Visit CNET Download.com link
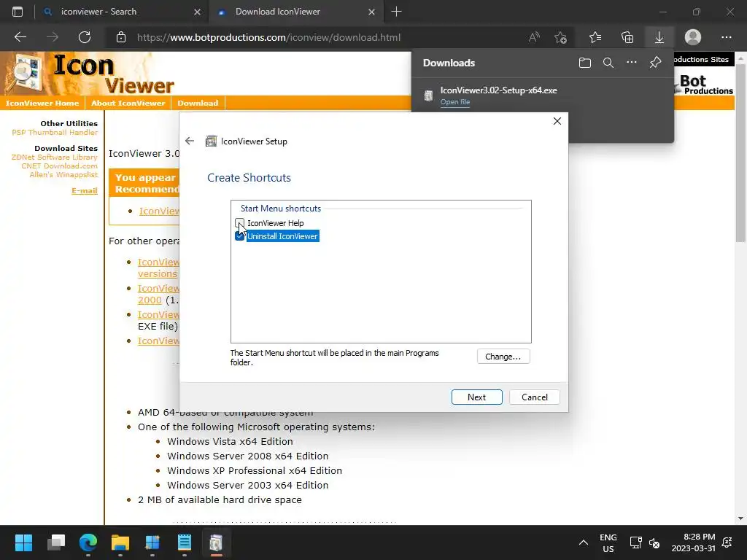747x560 pixels. [60, 166]
